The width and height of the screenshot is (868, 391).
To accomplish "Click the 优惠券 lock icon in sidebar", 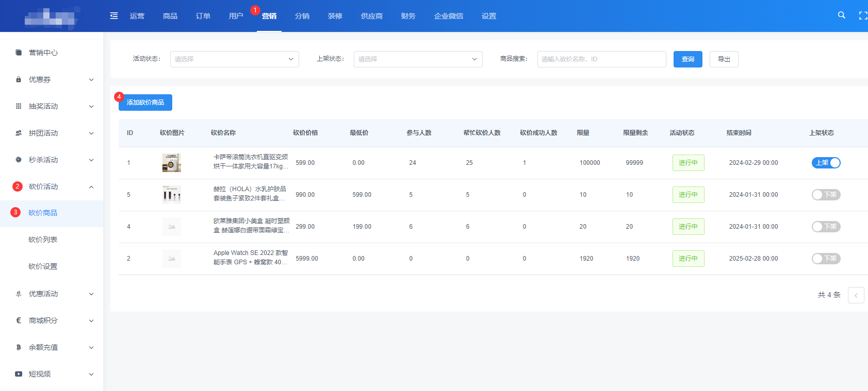I will 19,79.
